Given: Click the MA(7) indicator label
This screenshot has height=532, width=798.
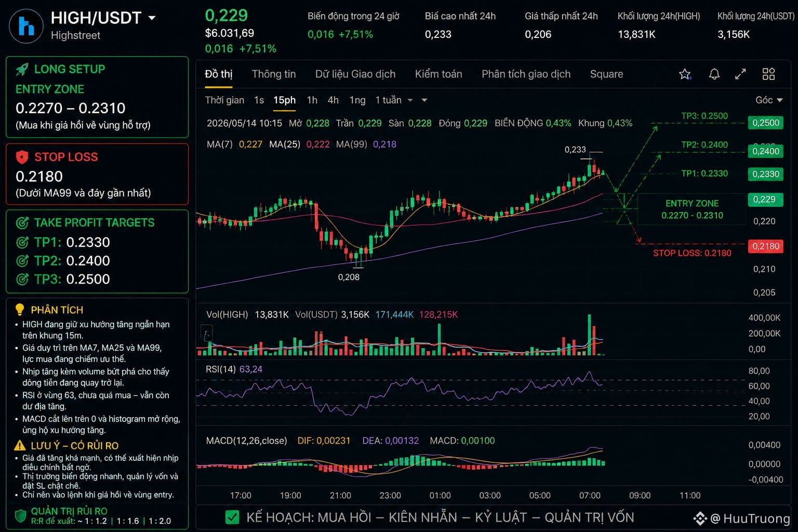Looking at the screenshot, I should point(220,144).
